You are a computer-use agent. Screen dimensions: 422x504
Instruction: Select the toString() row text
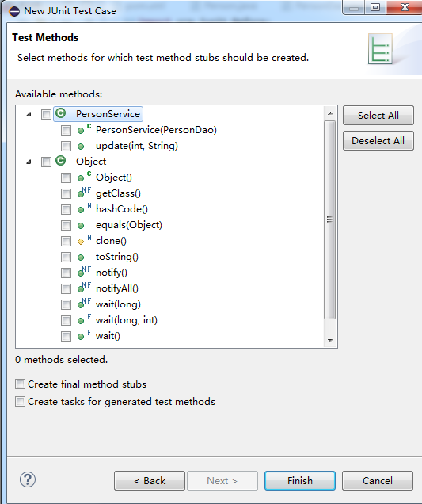click(117, 257)
